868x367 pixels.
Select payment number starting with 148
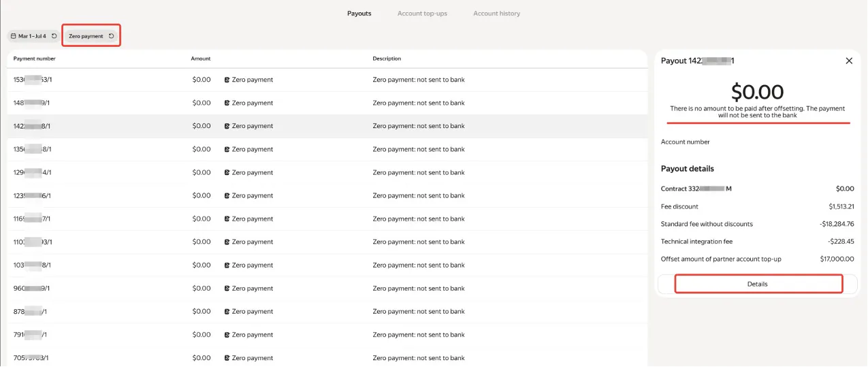[x=32, y=103]
